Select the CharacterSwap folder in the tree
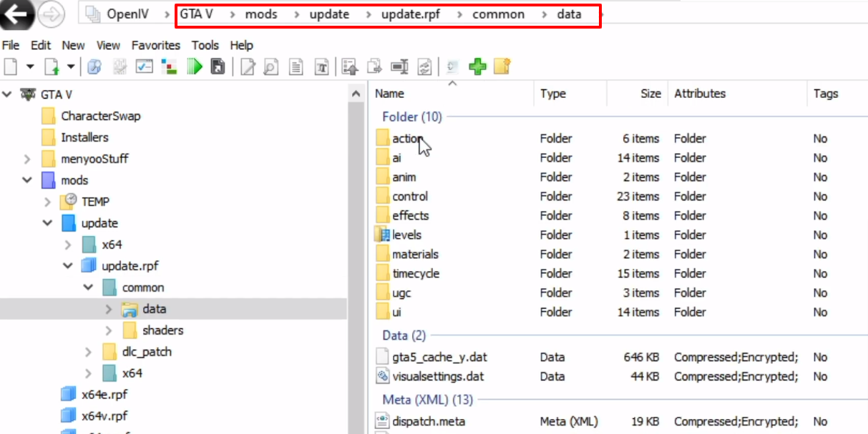 point(101,116)
